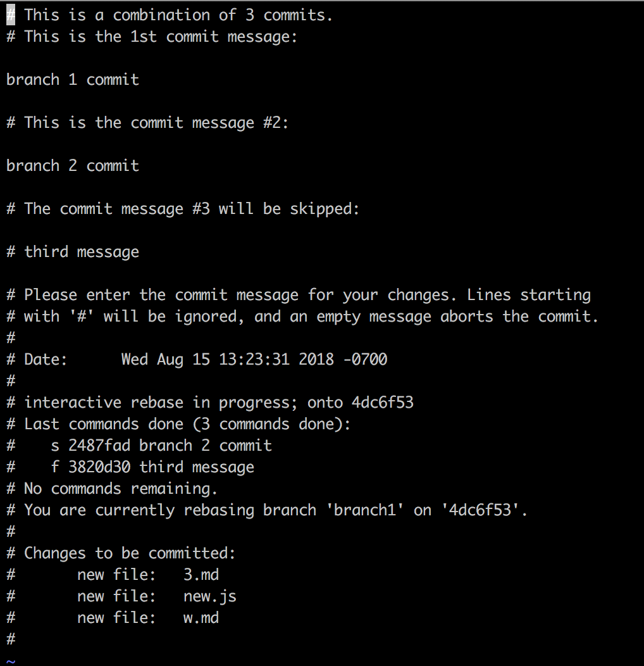Click the new file new.js entry
This screenshot has width=644, height=666.
pos(157,596)
